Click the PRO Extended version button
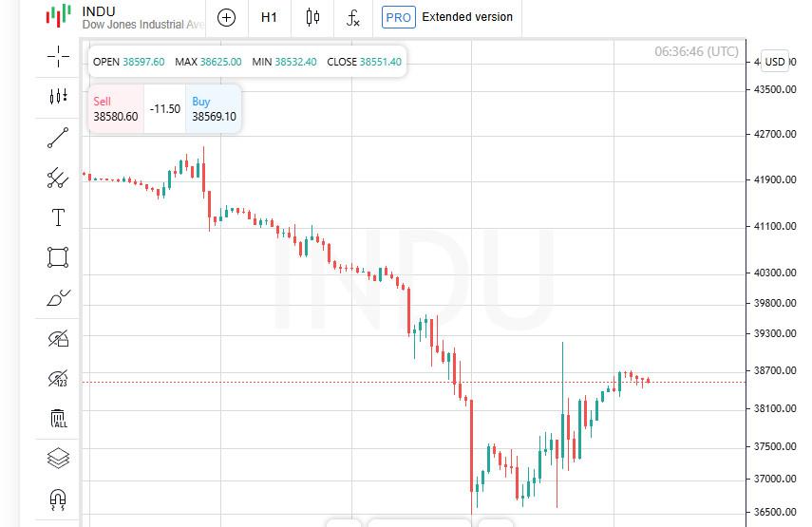Screen dimensions: 812x527 click(447, 18)
